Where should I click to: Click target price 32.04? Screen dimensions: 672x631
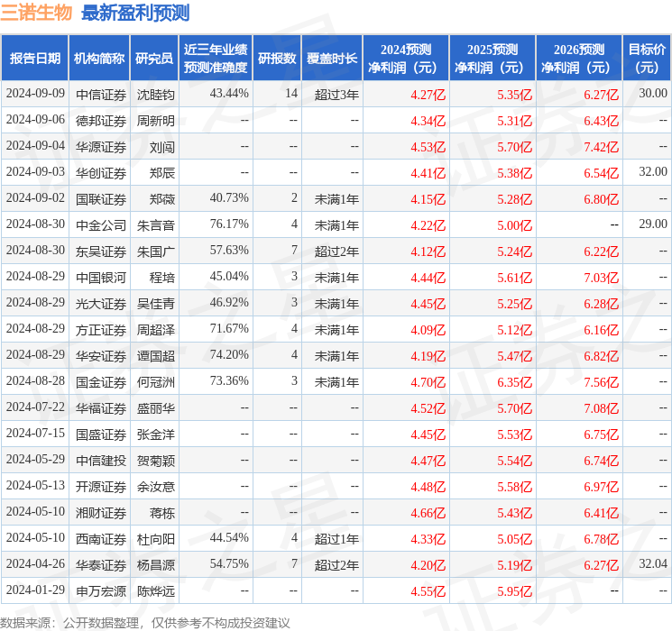point(653,563)
